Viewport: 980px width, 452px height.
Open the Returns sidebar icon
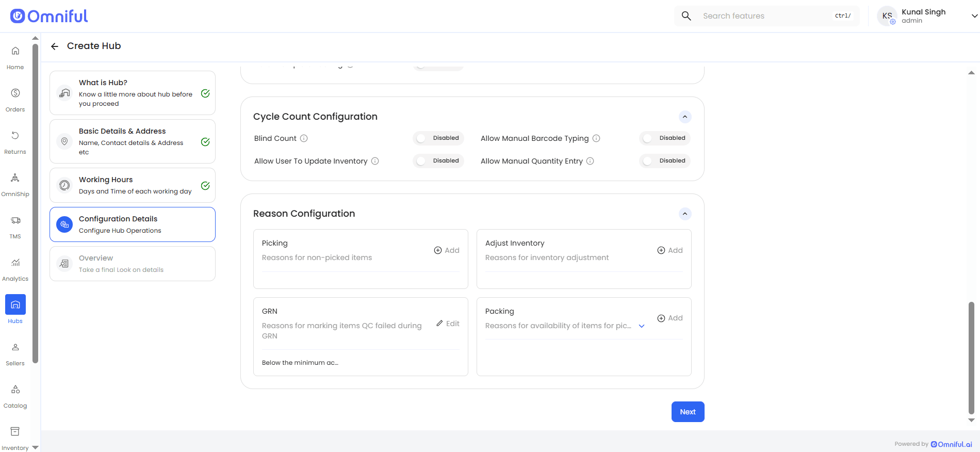tap(15, 136)
